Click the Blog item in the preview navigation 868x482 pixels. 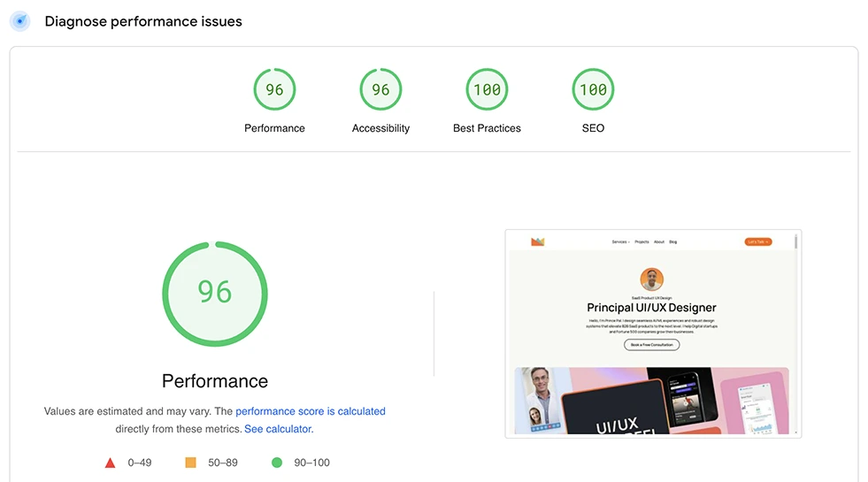pyautogui.click(x=672, y=241)
